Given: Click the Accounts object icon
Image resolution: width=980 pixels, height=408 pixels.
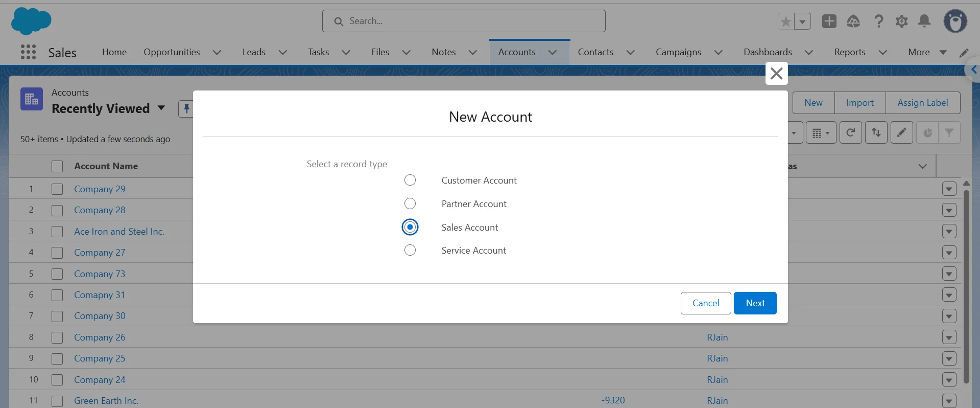Looking at the screenshot, I should pos(32,99).
